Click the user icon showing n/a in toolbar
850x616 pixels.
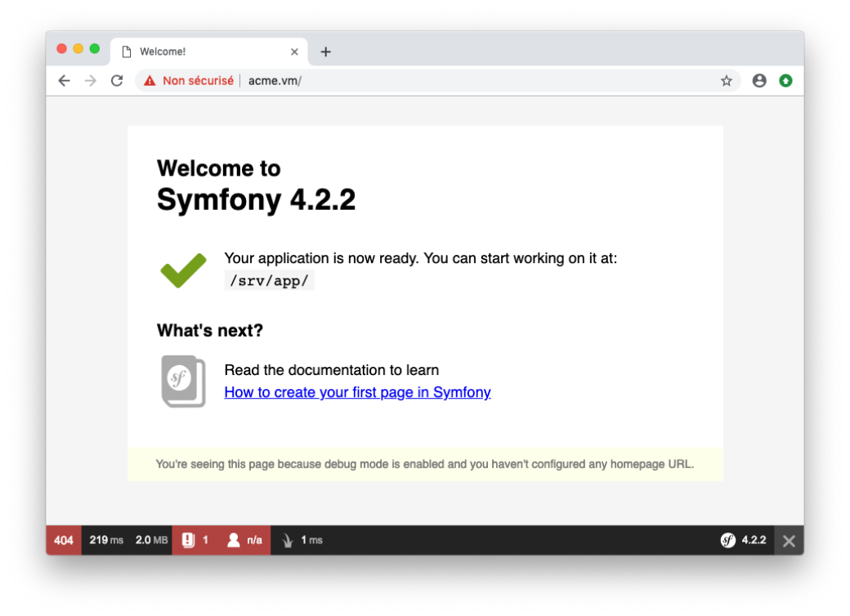(x=244, y=540)
